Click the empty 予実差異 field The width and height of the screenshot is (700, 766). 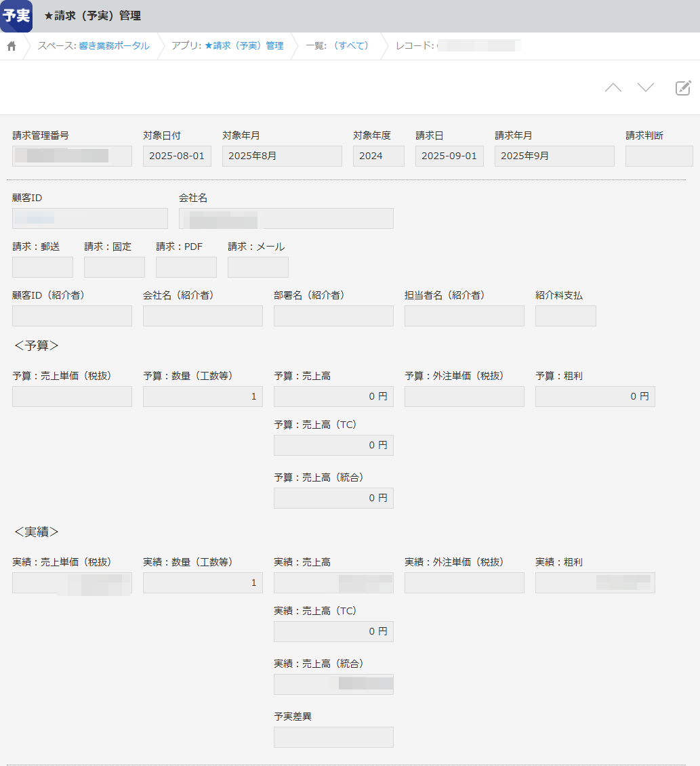click(333, 738)
